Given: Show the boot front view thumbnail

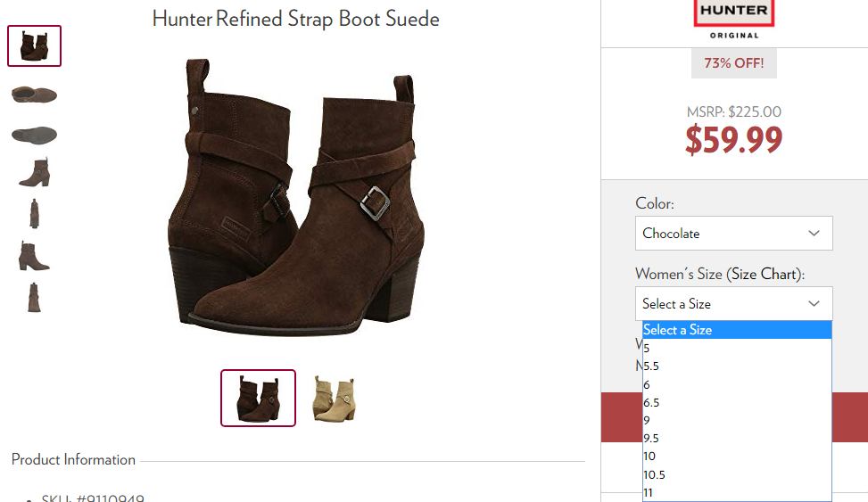Looking at the screenshot, I should (x=34, y=214).
